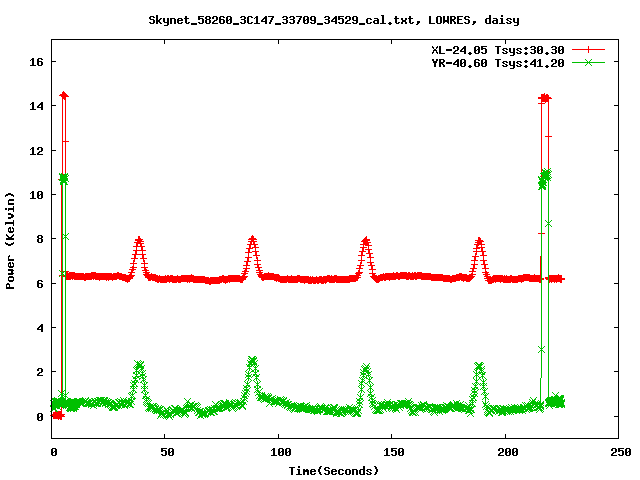Click the red calibration spike top near 215 seconds
This screenshot has width=640, height=480.
pyautogui.click(x=545, y=98)
